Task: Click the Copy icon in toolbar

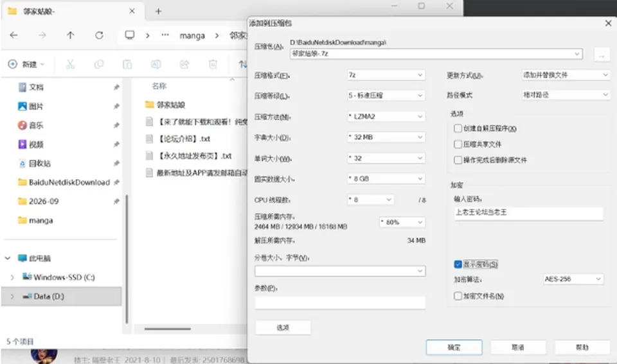Action: coord(99,64)
